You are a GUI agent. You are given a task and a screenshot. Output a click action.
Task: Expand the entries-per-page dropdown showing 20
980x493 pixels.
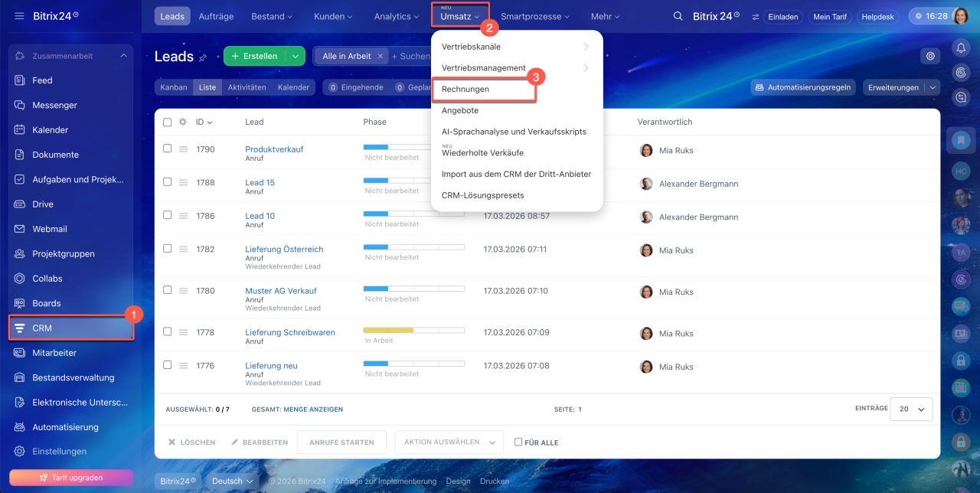coord(911,410)
